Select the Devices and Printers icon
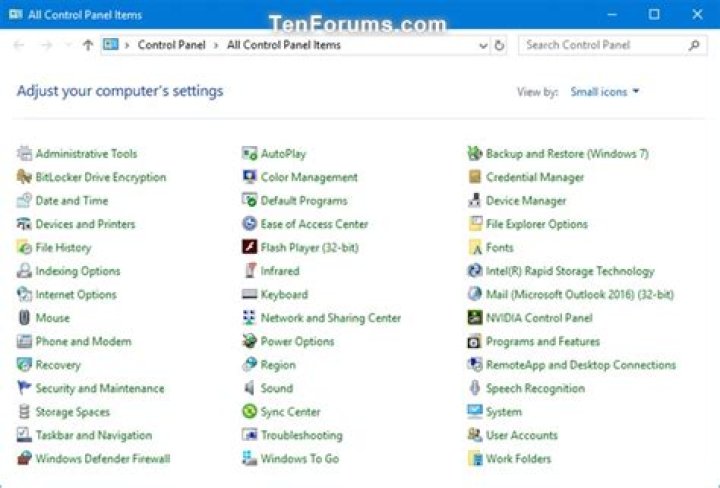Screen dimensions: 720x488 pos(24,224)
